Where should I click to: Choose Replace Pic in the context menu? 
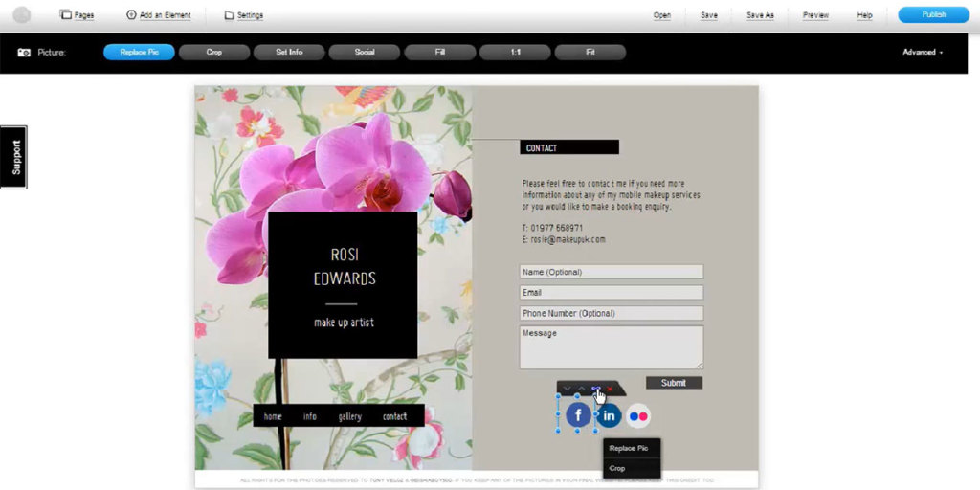point(629,448)
